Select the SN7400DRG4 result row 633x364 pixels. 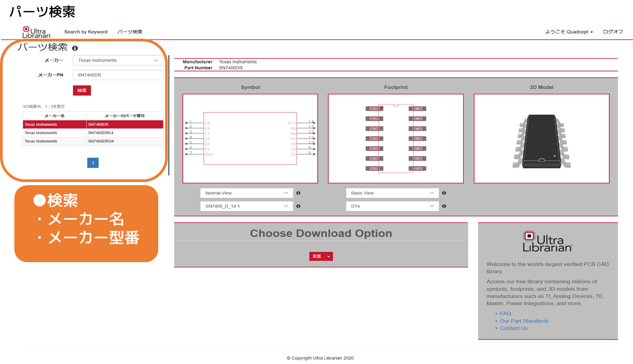coord(93,141)
